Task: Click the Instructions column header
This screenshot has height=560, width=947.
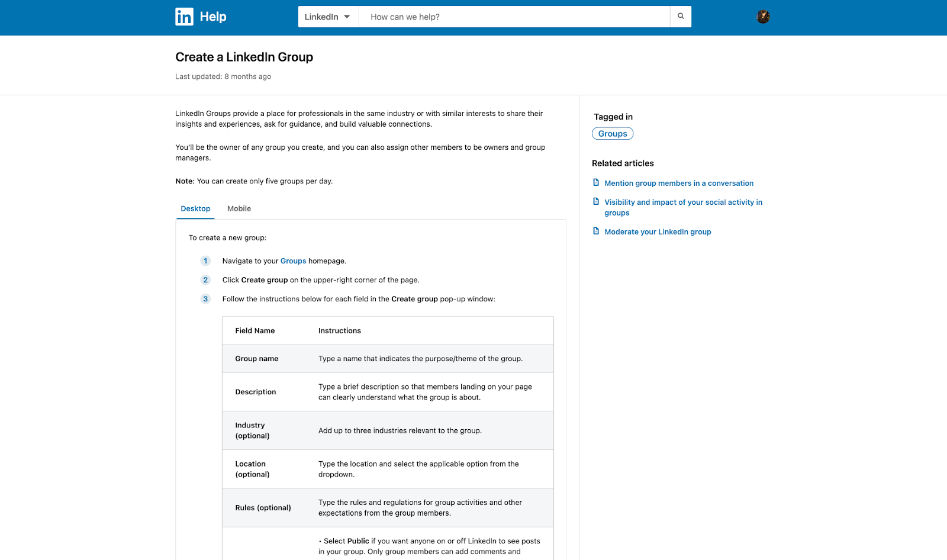Action: [340, 331]
